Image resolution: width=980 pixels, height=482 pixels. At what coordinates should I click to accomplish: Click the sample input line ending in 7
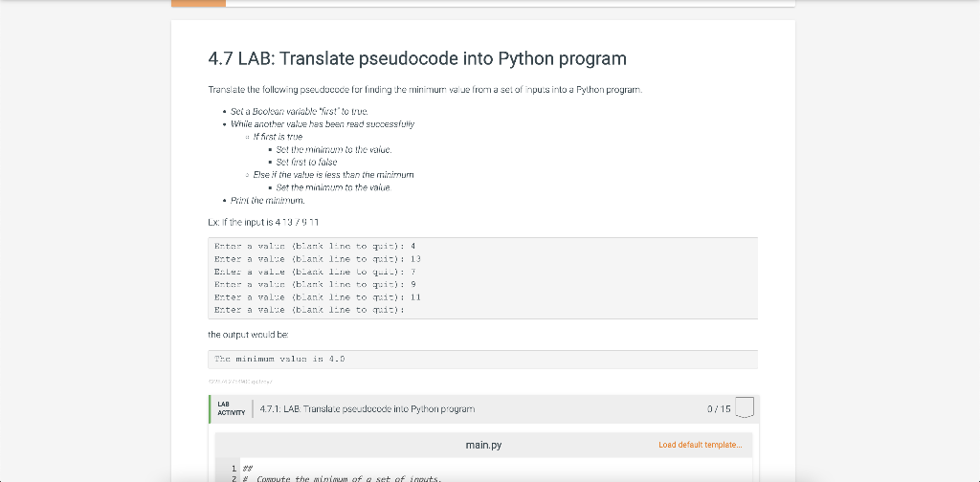316,271
